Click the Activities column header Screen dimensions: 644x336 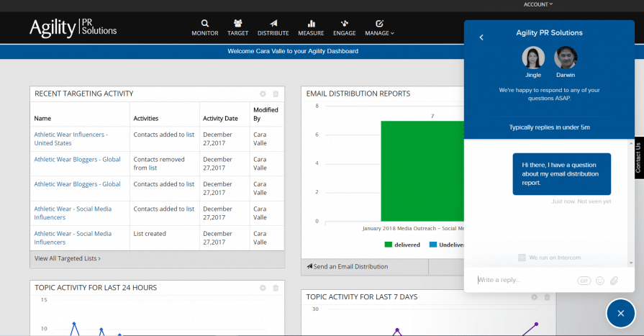pos(146,118)
